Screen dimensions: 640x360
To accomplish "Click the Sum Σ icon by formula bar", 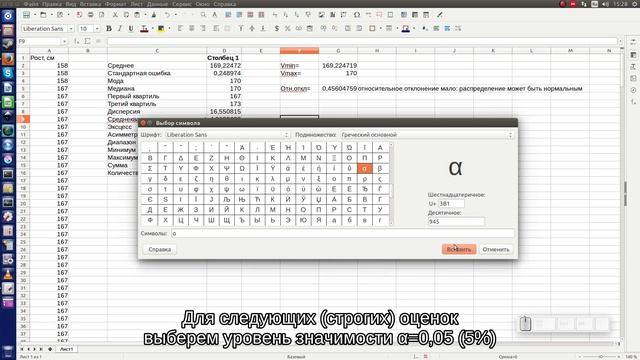I will (x=87, y=41).
